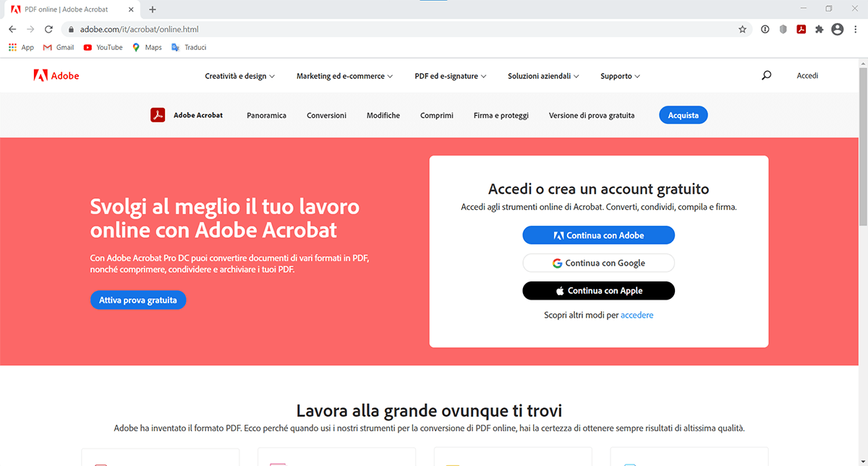Open the Panoramica tab
This screenshot has height=466, width=868.
[266, 115]
